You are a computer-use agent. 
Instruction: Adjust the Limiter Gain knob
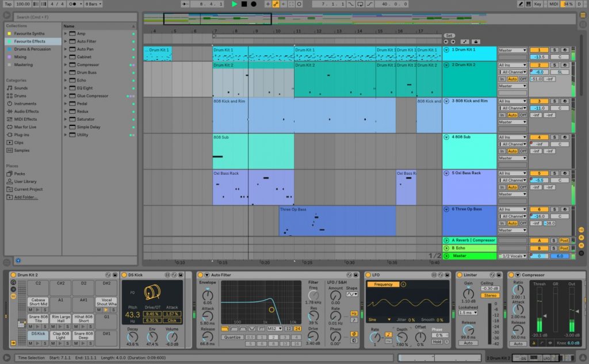(x=468, y=293)
